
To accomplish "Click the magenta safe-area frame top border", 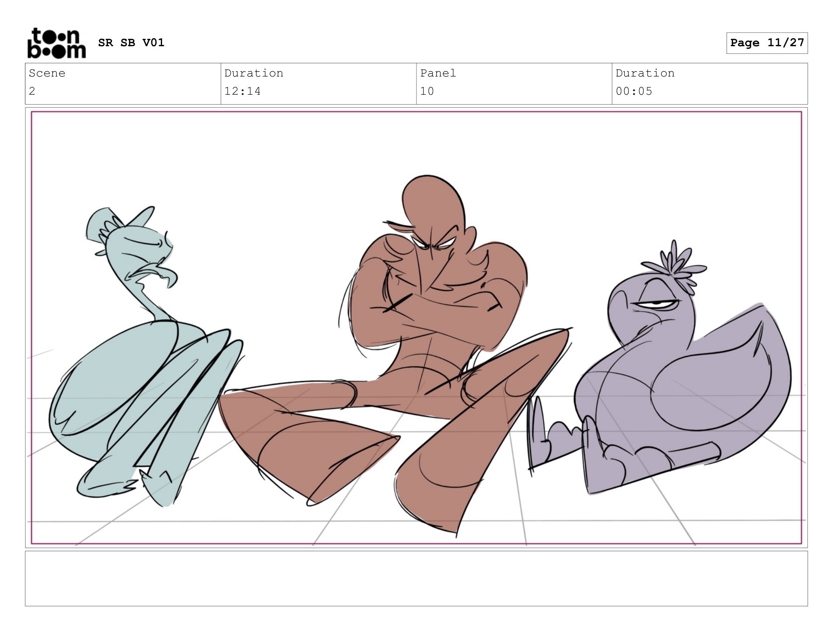I will point(416,112).
